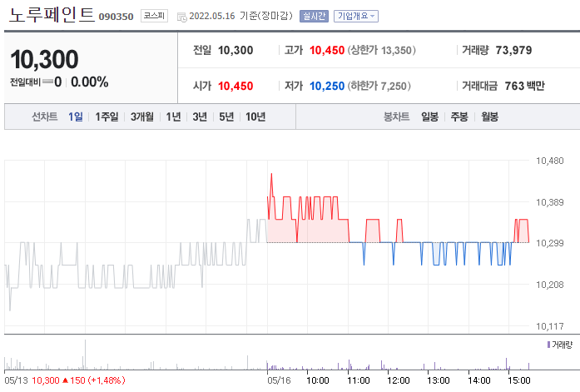
Task: Show the 주봉 weekly candle chart
Action: (459, 117)
